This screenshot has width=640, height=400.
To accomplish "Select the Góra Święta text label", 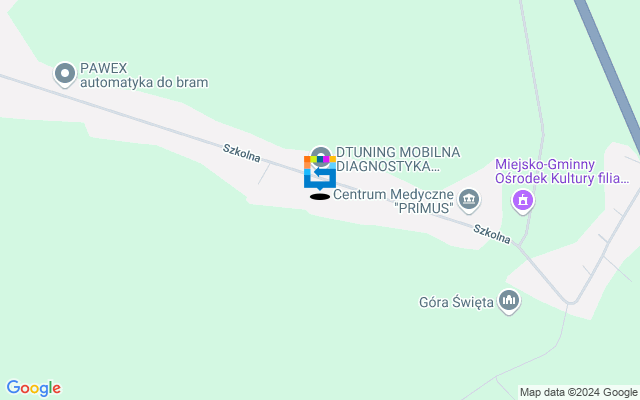I will point(456,302).
